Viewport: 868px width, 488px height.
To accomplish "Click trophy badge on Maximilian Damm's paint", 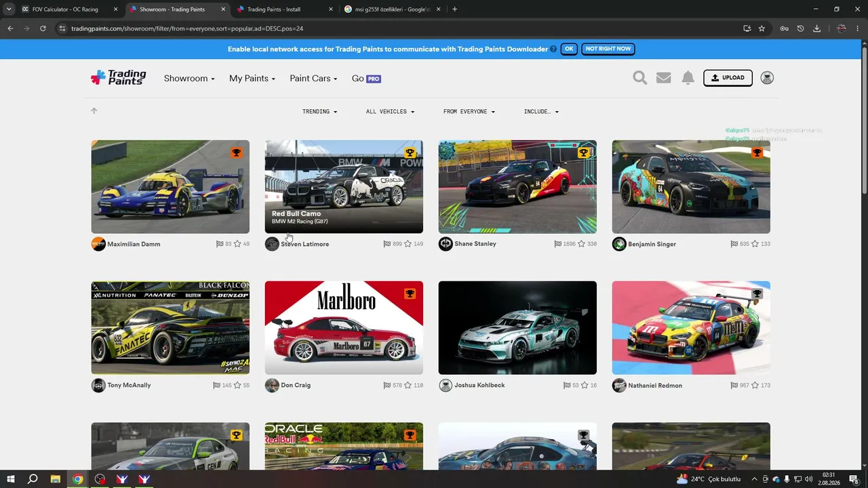I will point(236,152).
